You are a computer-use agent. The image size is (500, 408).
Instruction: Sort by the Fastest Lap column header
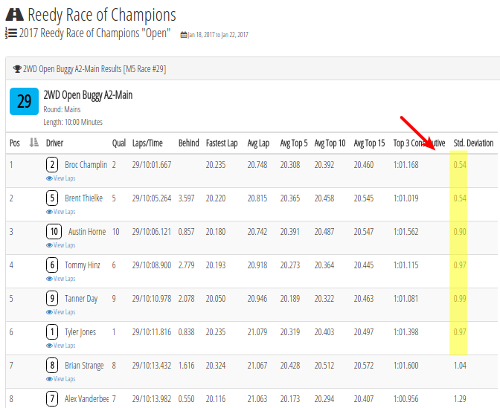(222, 143)
